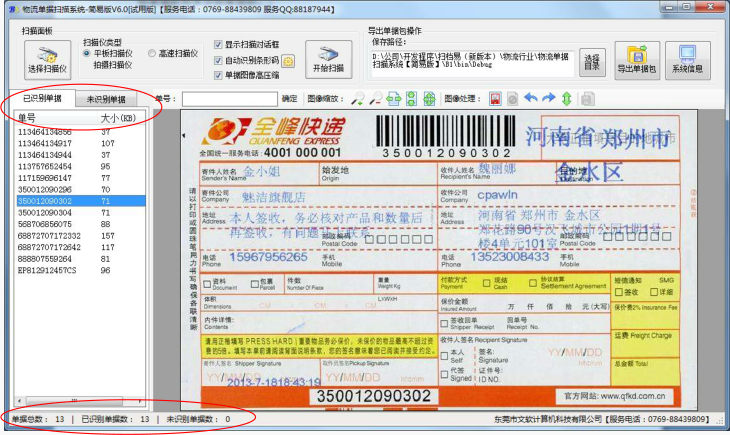The width and height of the screenshot is (730, 435).
Task: Open barcode recognition settings gear icon
Action: pyautogui.click(x=288, y=61)
